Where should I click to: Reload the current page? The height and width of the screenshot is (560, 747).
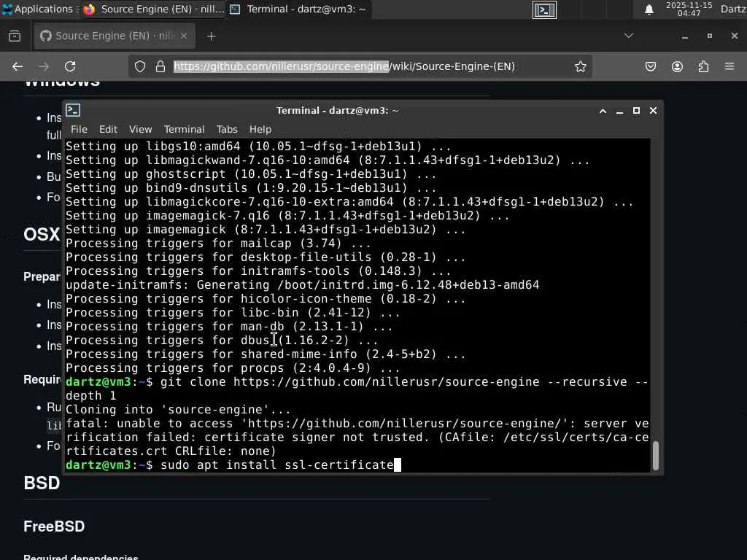(x=70, y=66)
